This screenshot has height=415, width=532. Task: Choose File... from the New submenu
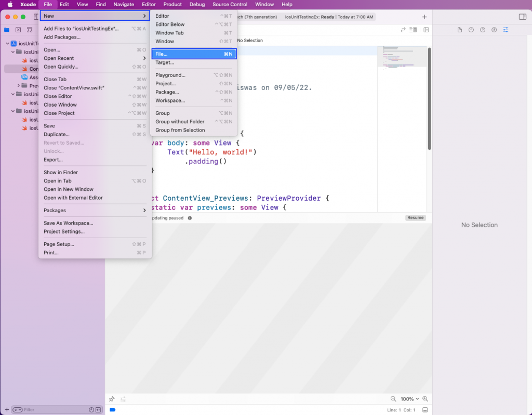[194, 54]
